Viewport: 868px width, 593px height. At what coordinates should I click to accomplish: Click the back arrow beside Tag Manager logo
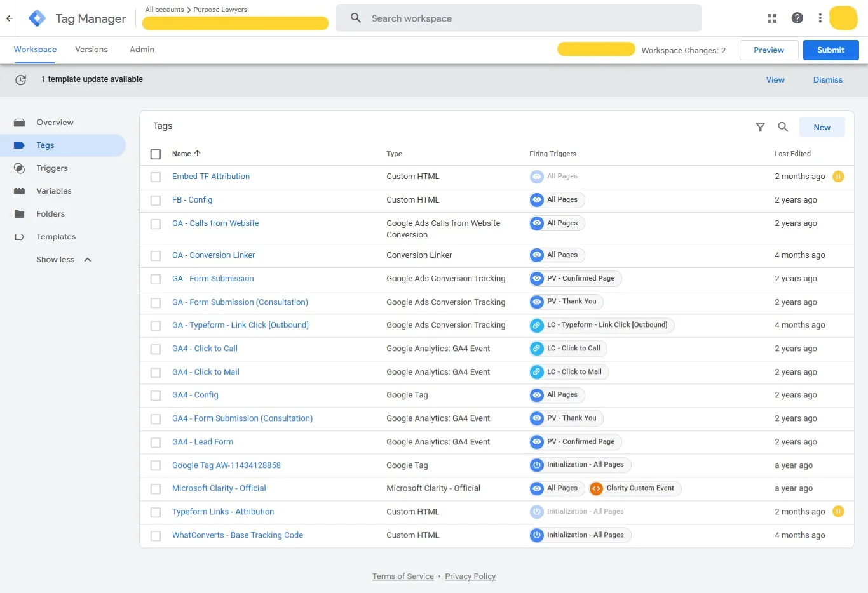point(10,18)
